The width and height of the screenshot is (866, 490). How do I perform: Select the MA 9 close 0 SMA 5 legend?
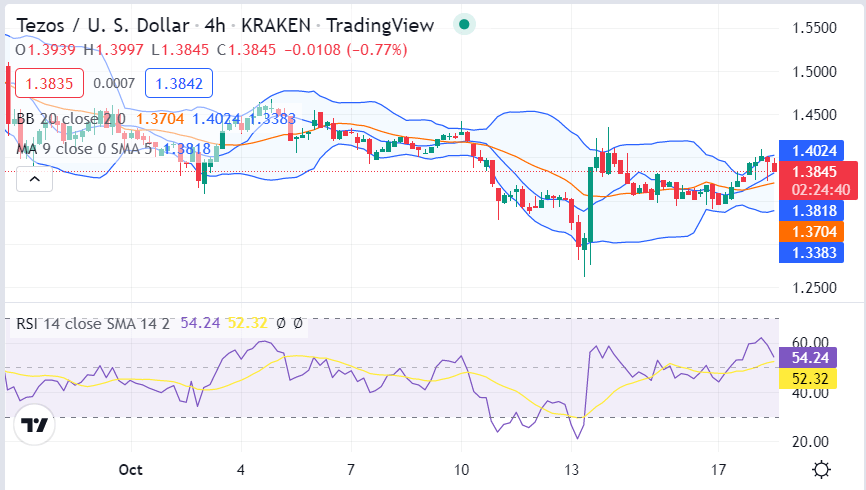84,149
